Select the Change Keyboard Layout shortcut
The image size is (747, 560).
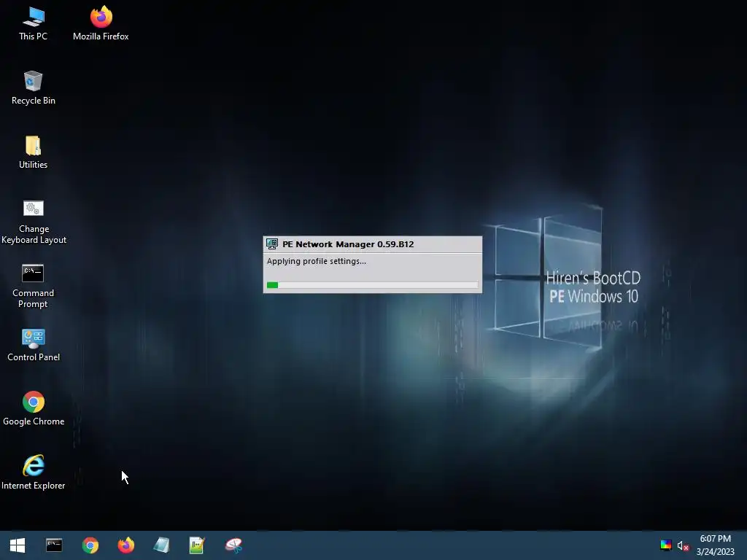(x=34, y=222)
